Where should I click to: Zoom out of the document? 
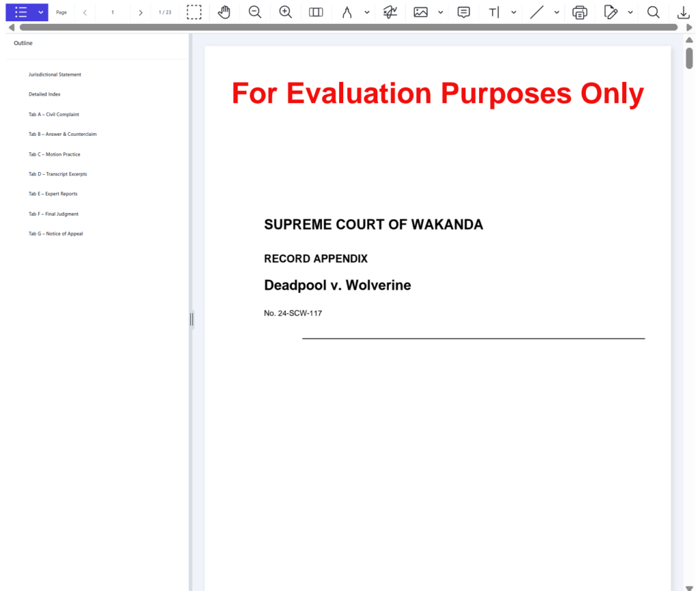pyautogui.click(x=255, y=12)
